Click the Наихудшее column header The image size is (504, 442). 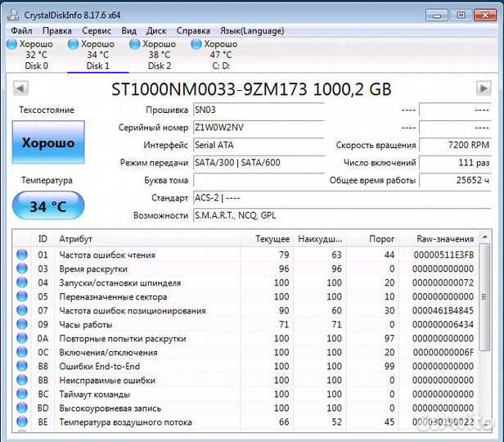point(320,239)
